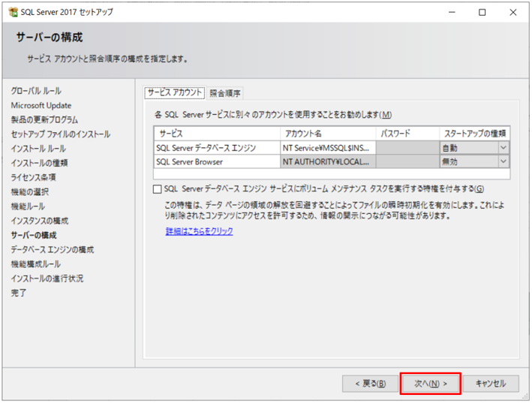Select the SQL Server データベース エンジン service row
Viewport: 532px width, 404px height.
(x=217, y=148)
